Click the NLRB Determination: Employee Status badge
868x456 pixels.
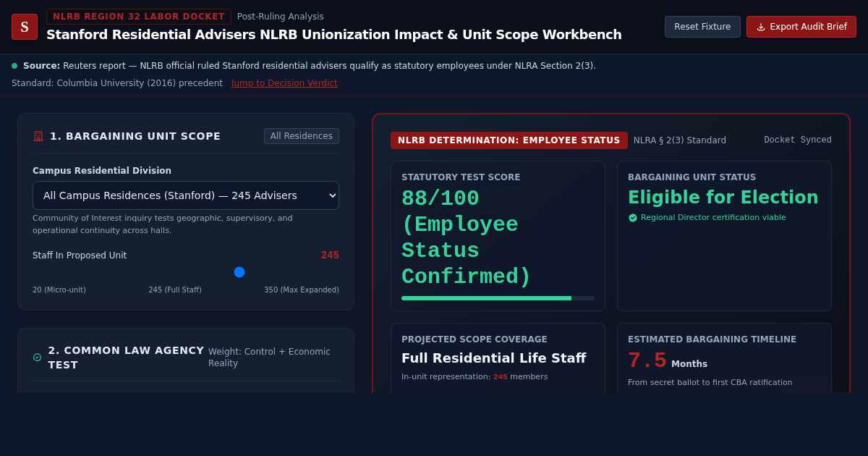[509, 140]
